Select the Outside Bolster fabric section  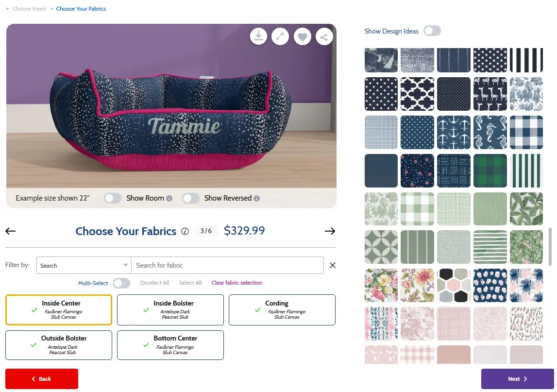[x=59, y=345]
